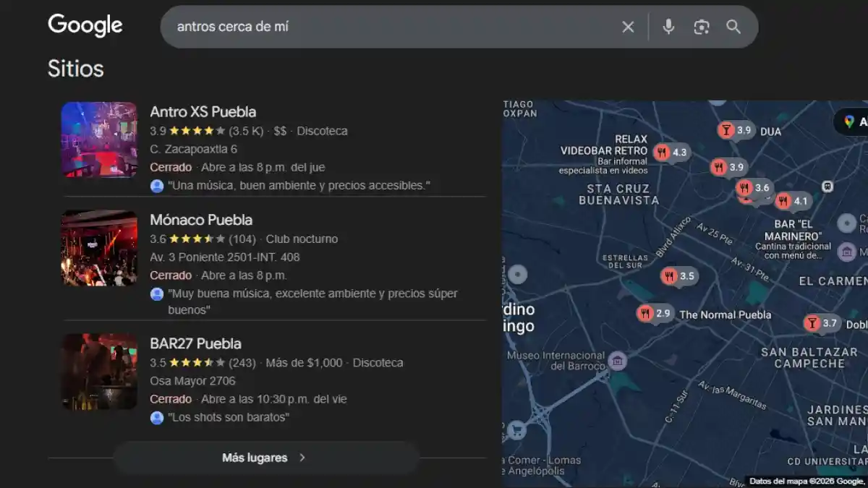Open the Mónaco Puebla listing title
This screenshot has width=868, height=488.
pyautogui.click(x=201, y=220)
